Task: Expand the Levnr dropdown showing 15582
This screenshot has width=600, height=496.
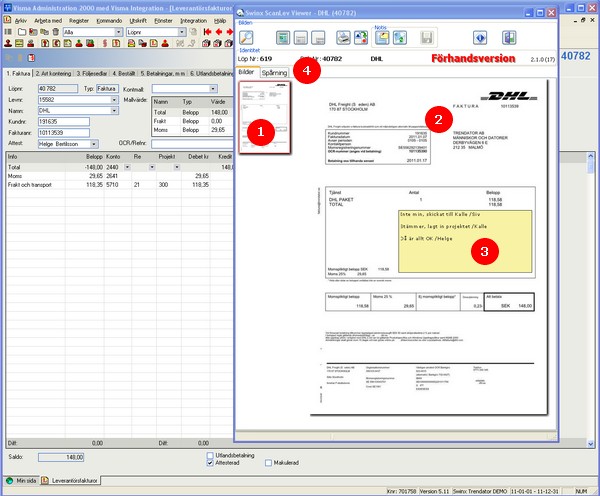Action: coord(114,100)
